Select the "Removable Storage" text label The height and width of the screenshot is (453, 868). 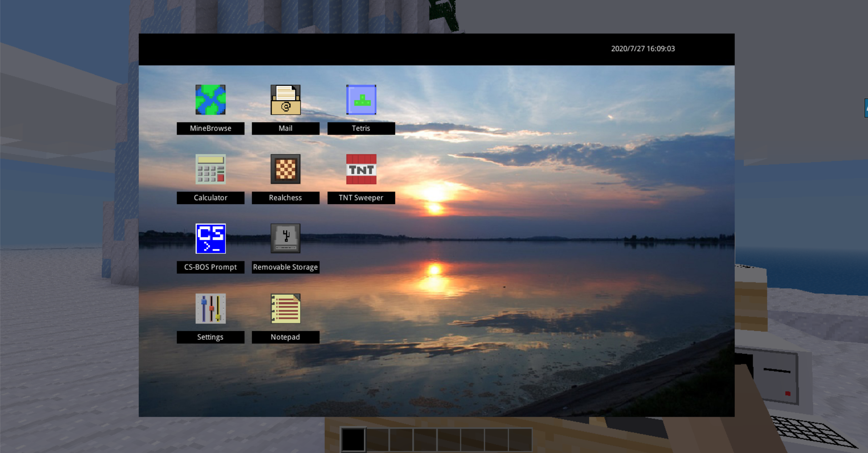coord(285,267)
